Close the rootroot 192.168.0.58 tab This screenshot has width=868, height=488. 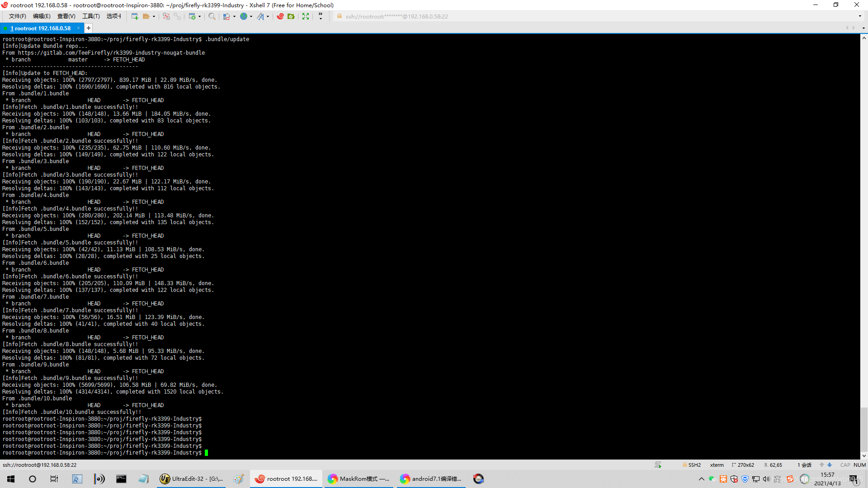coord(78,28)
